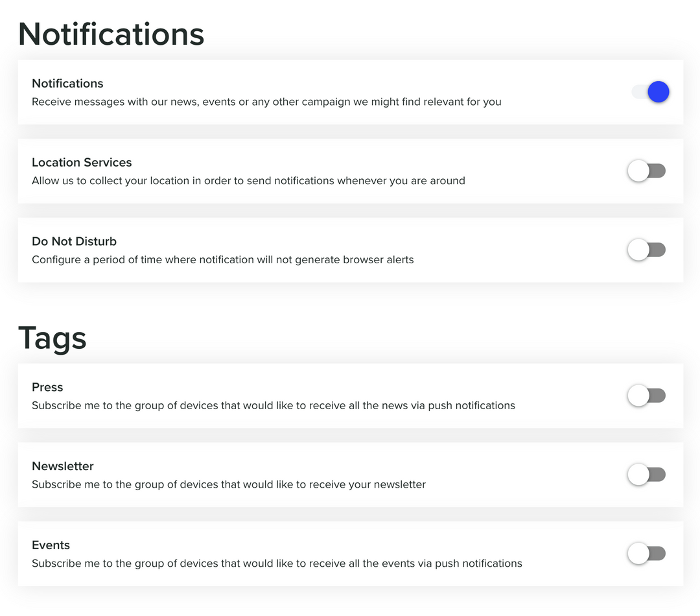Click the Newsletter description text
700x616 pixels.
(x=229, y=484)
